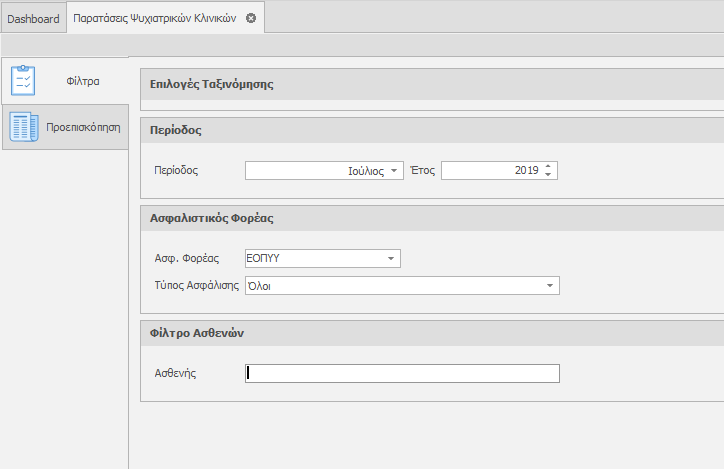This screenshot has width=724, height=469.
Task: Close the Παρατάσεις Ψυχιατρικών Κλινικών tab
Action: 251,18
